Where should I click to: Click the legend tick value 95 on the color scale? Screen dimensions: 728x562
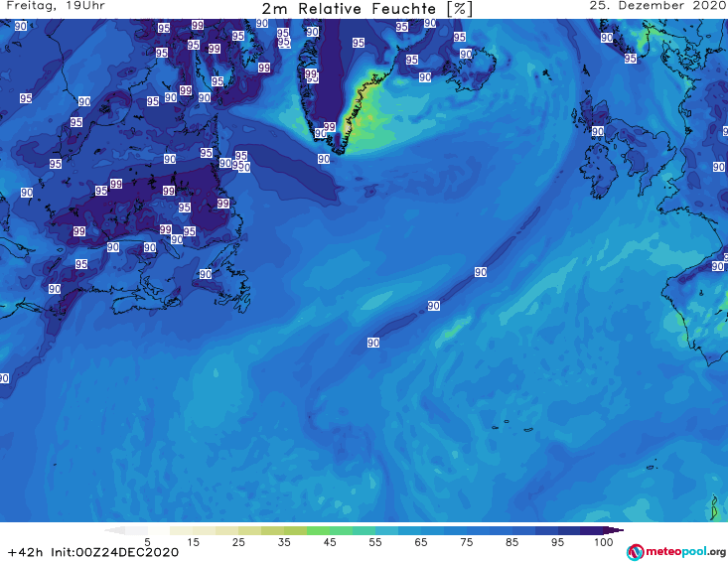[x=557, y=542]
